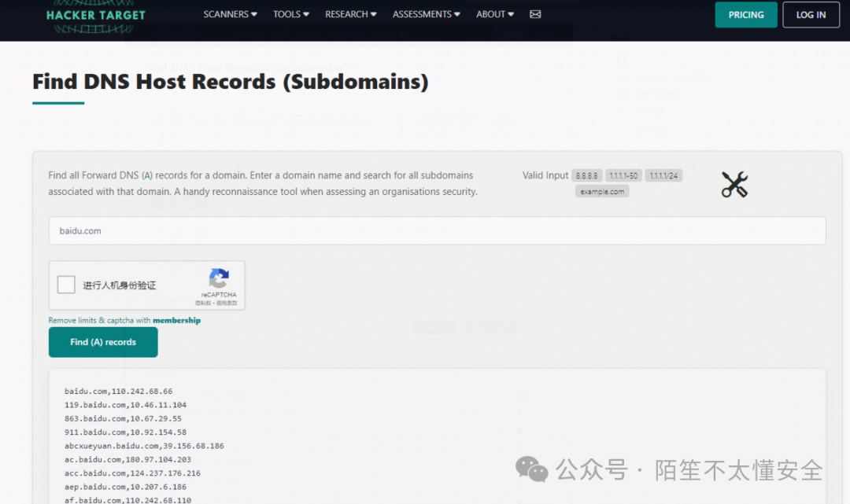This screenshot has width=850, height=504.
Task: Click result row aep.baidu.com,10.207.6.186
Action: (125, 487)
